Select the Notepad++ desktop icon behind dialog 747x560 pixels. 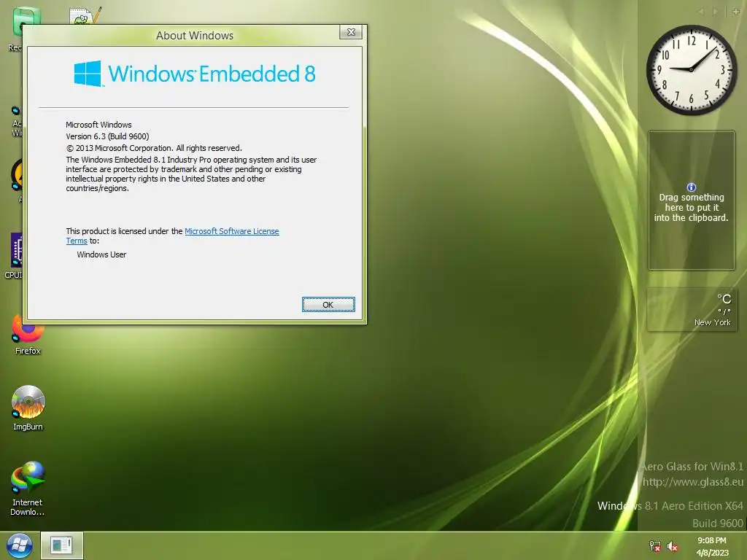pos(85,16)
